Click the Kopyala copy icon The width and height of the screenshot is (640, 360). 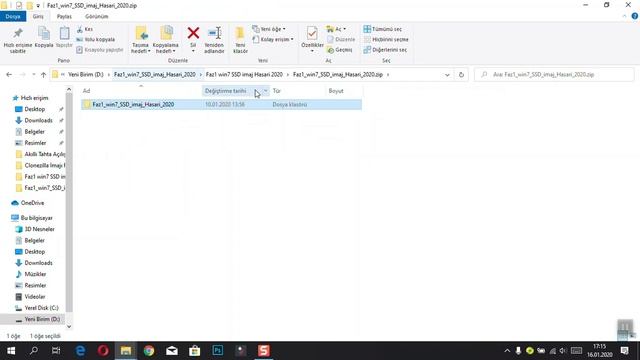tap(44, 38)
